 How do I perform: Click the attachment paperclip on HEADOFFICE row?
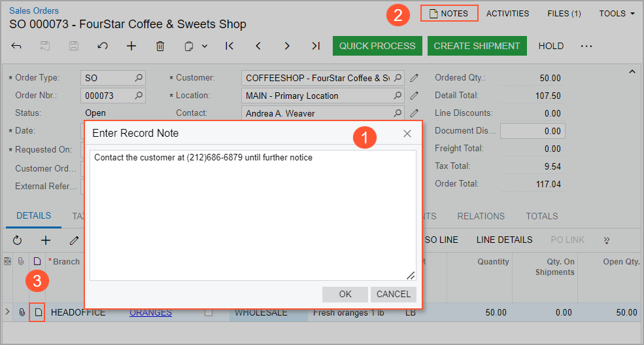pyautogui.click(x=22, y=313)
